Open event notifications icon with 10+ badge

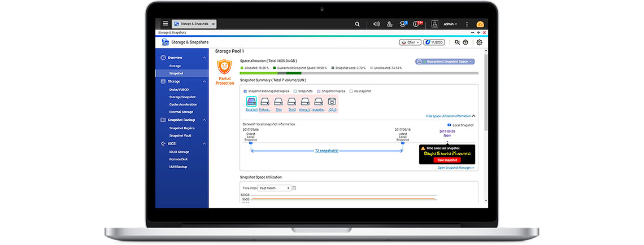coord(417,24)
